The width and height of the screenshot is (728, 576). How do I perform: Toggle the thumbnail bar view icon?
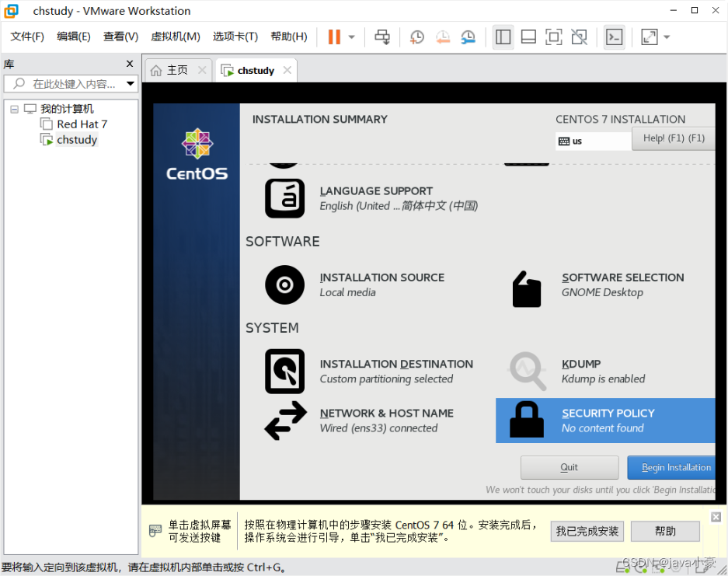[x=528, y=37]
